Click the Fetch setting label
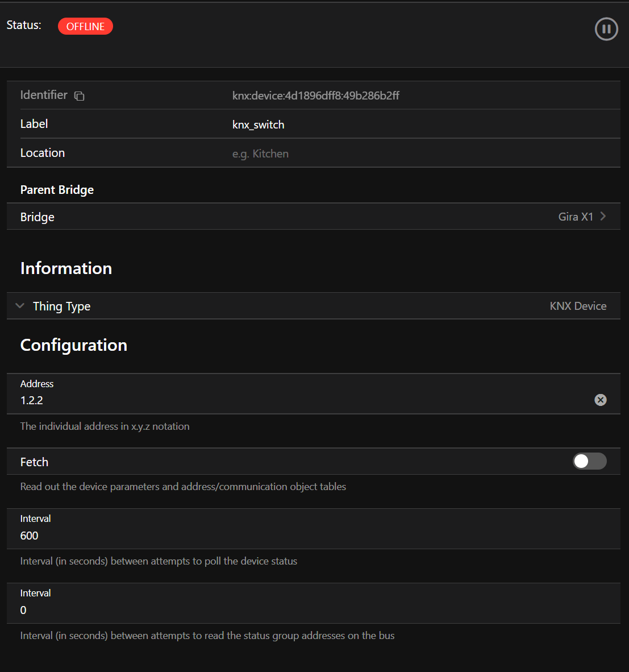 [x=34, y=462]
